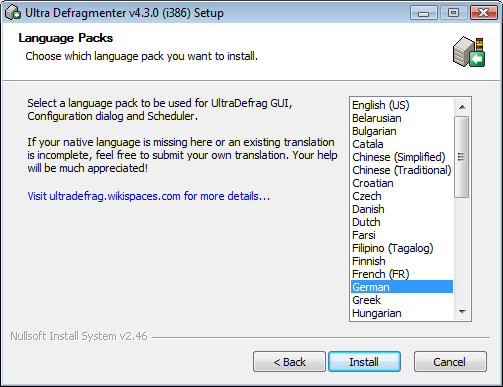
Task: Select Hungarian in the language list
Action: 402,313
